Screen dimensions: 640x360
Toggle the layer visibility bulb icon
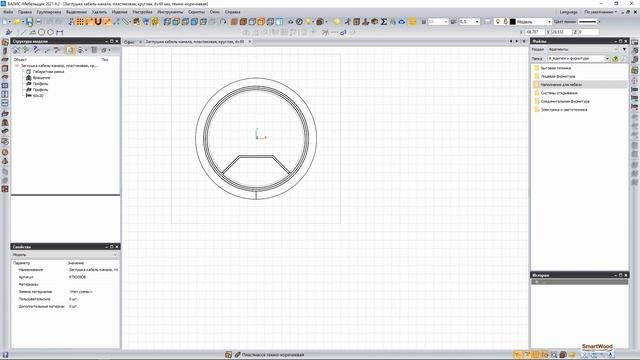[x=498, y=22]
